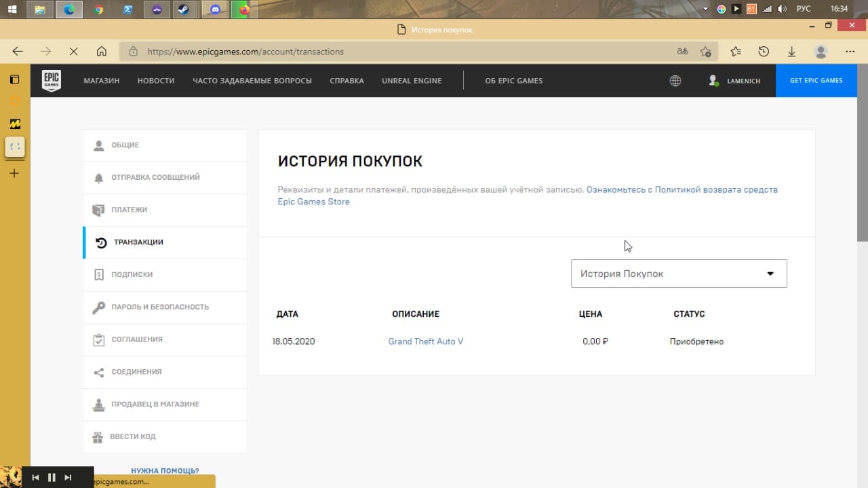The width and height of the screenshot is (868, 488).
Task: Open Firefox from the taskbar
Action: pos(245,10)
